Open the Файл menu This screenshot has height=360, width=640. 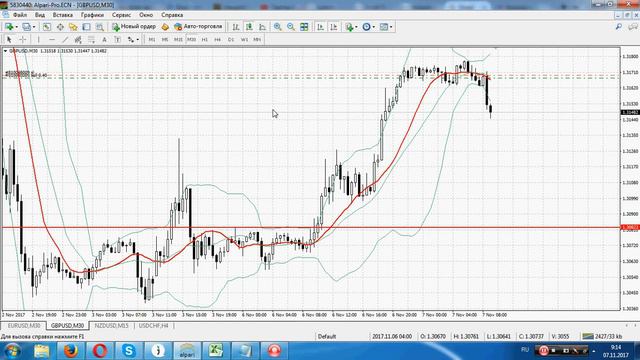point(20,15)
